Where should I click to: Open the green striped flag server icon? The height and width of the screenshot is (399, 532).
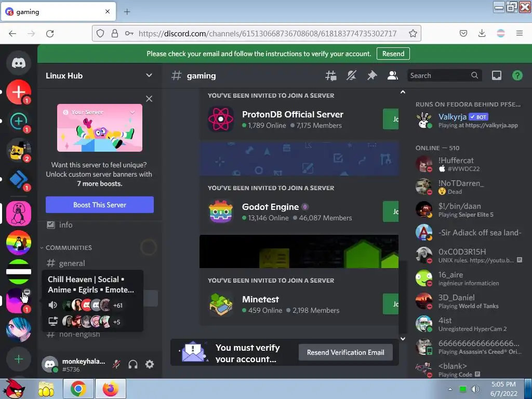click(19, 271)
